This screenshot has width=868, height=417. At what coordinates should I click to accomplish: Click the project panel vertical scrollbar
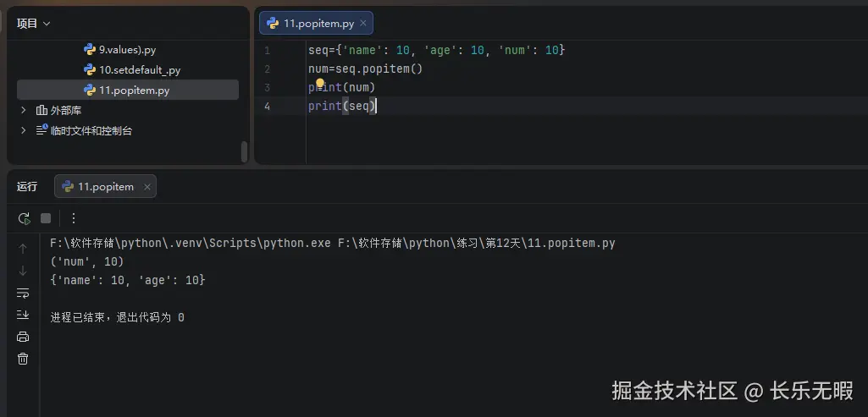(244, 151)
